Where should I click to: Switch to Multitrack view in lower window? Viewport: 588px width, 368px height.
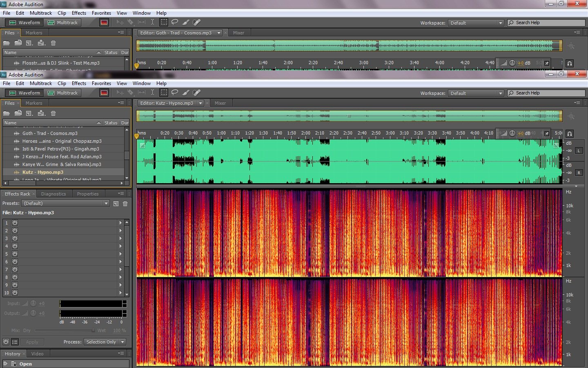(x=63, y=93)
